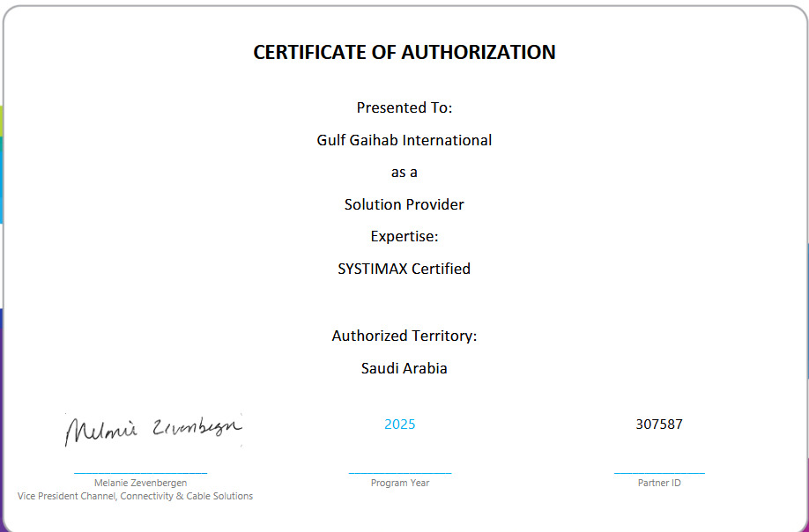The width and height of the screenshot is (809, 532).
Task: Click the 'Vice President Channel, Connectivity & Cable Solutions' title
Action: point(135,496)
